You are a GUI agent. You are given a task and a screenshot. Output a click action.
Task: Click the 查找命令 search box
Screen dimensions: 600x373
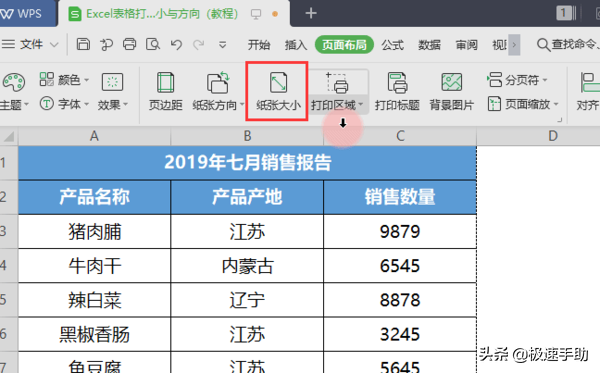[x=568, y=45]
